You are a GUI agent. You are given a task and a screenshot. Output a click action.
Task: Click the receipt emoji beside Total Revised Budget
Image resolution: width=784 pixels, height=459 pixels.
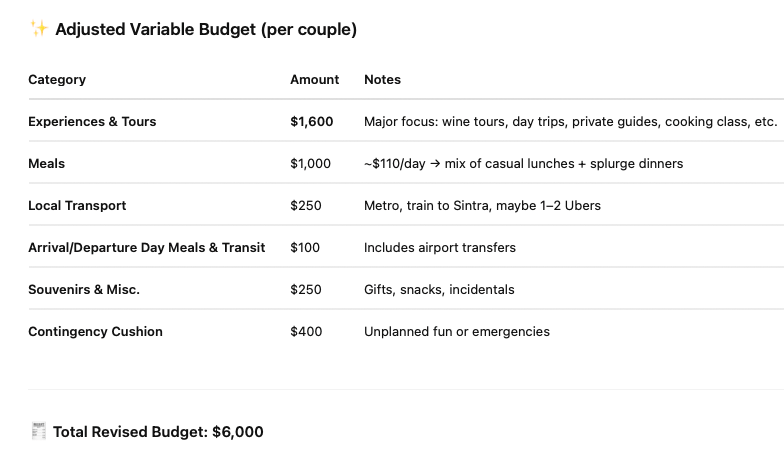point(39,432)
